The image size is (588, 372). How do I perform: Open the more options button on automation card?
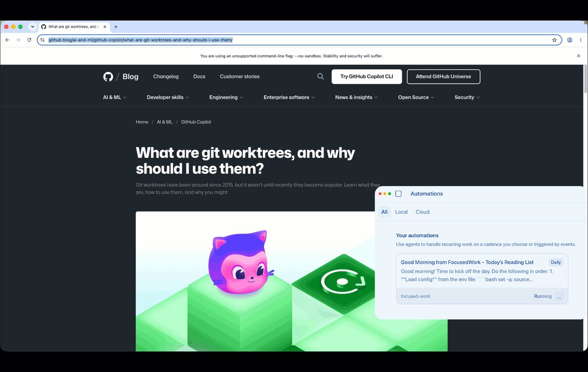(559, 296)
